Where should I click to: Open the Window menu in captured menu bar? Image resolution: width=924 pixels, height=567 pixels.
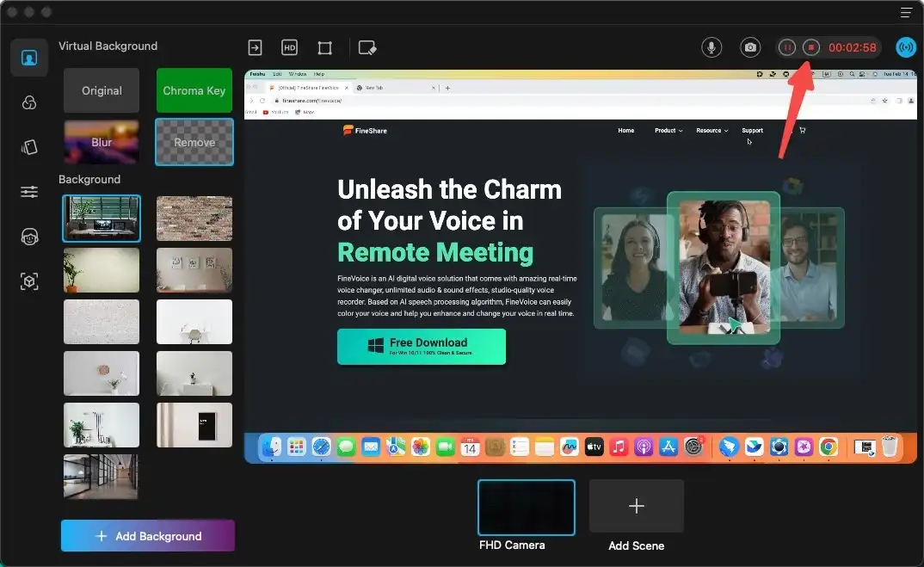pyautogui.click(x=298, y=74)
